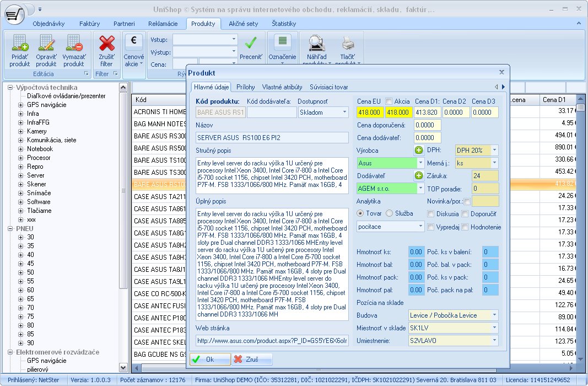Screen dimensions: 588x386
Task: Collapse the ribbon with the chevron icon
Action: (x=579, y=23)
